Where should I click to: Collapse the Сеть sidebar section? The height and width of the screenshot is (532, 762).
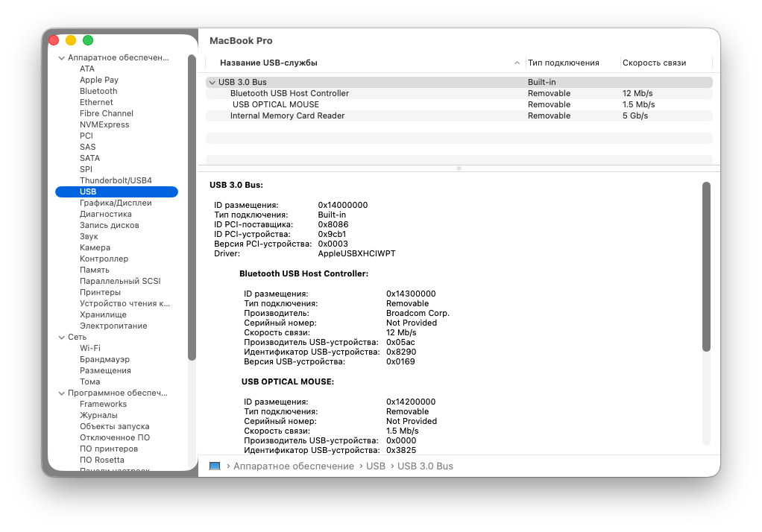pos(61,338)
